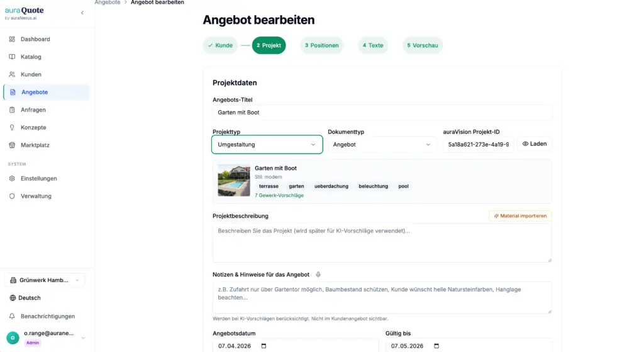Screen dimensions: 644x352
Task: Open calendar picker for Angebotsdatum
Action: pos(264,346)
